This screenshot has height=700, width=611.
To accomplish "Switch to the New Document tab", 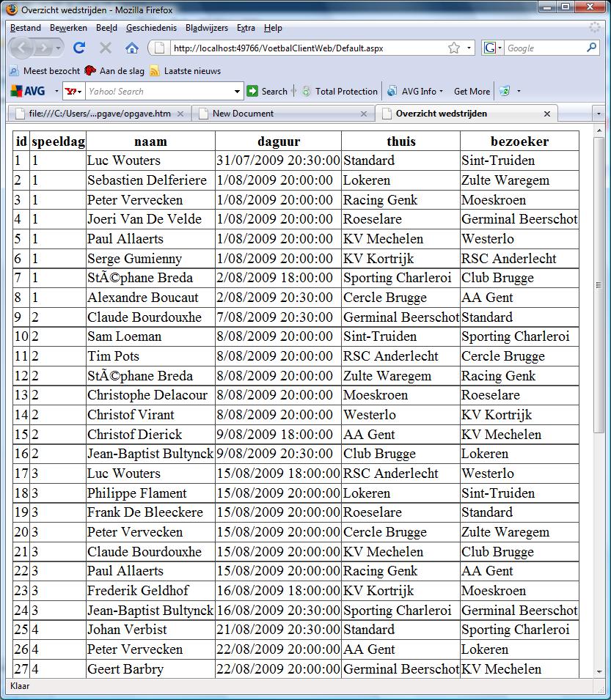I will (x=243, y=114).
